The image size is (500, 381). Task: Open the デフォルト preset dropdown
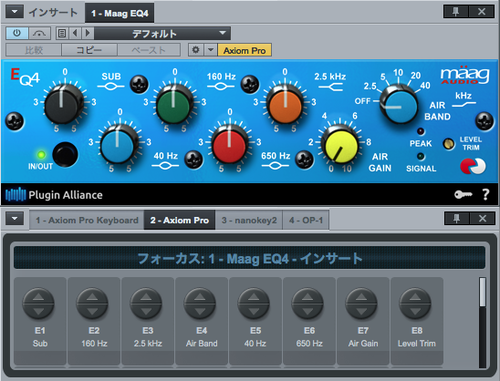162,33
